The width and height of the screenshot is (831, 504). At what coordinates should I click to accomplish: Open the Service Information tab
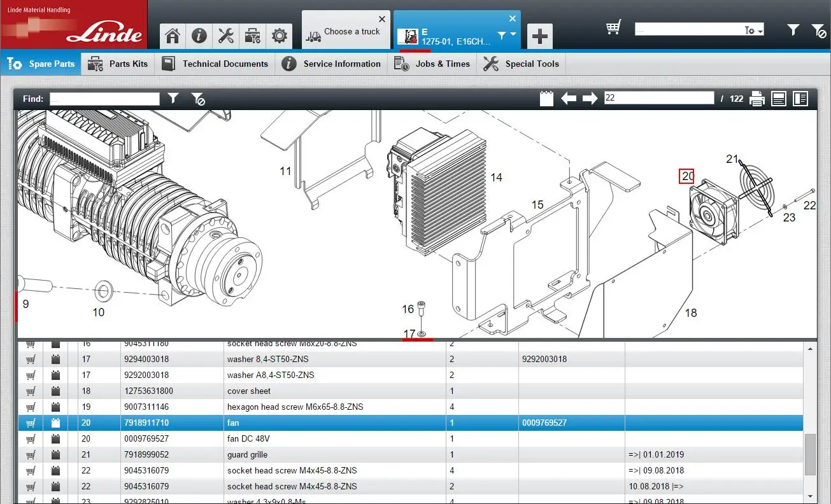point(331,64)
